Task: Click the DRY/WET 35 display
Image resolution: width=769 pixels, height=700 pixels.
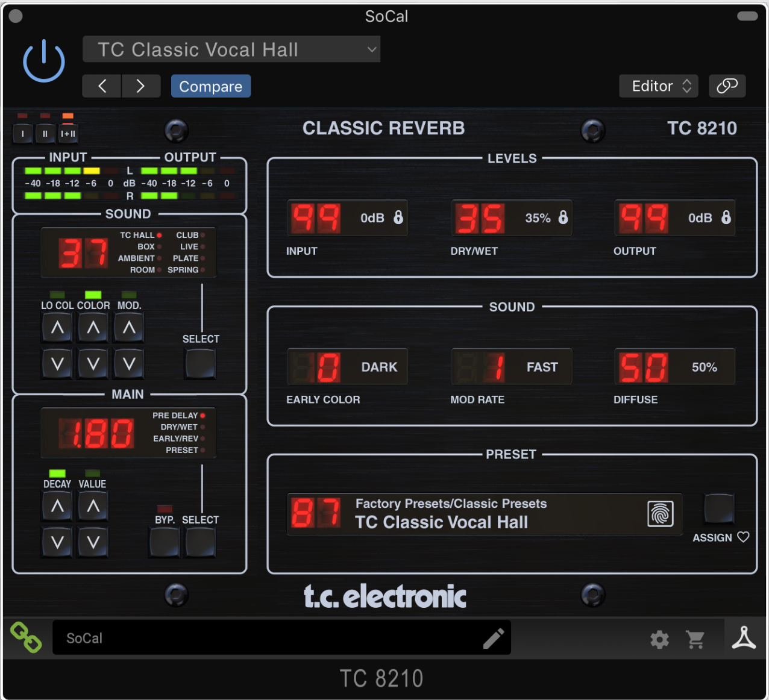Action: pos(480,218)
